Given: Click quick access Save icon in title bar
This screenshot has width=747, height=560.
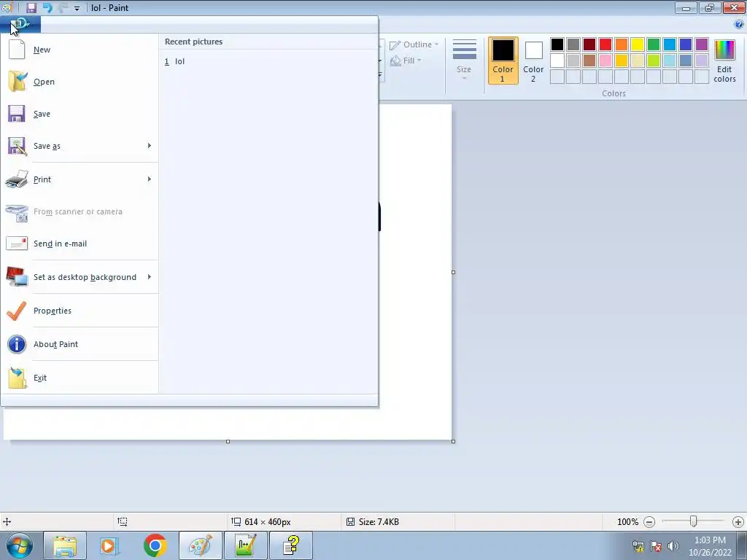Looking at the screenshot, I should click(31, 7).
